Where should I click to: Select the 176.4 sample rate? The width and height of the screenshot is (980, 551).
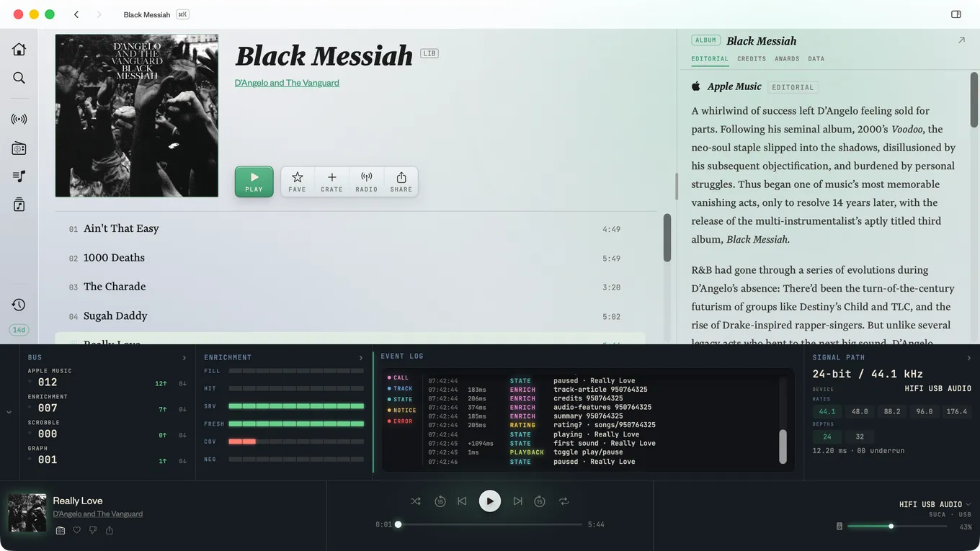tap(957, 412)
